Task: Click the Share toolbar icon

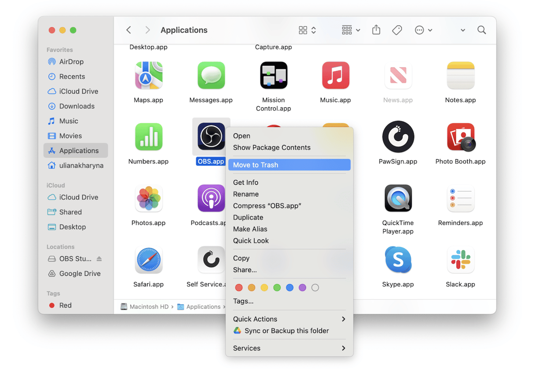Action: tap(376, 30)
